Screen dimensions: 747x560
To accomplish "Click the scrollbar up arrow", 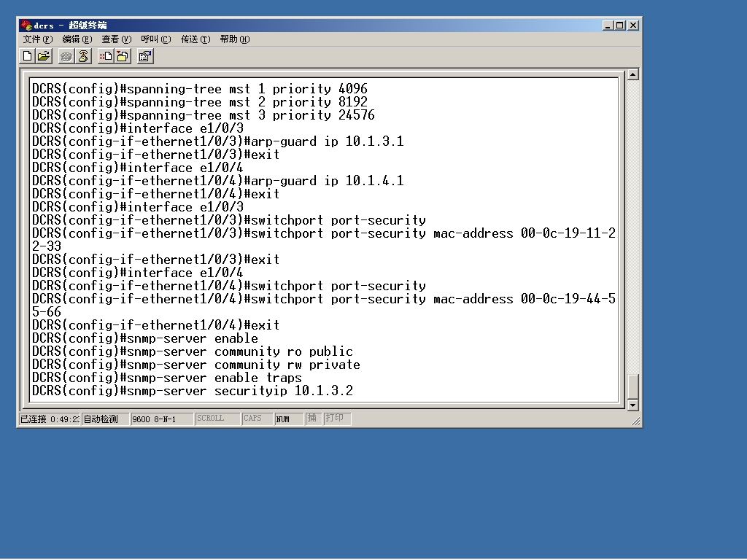I will click(632, 75).
